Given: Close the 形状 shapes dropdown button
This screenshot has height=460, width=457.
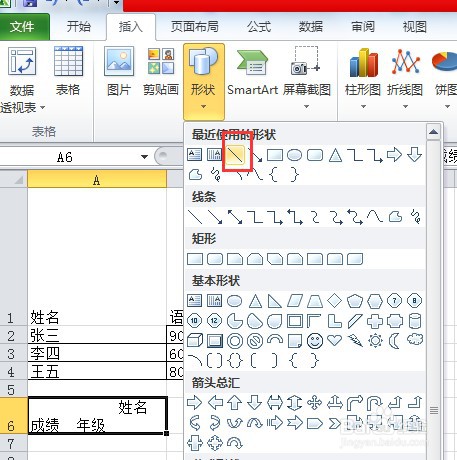Looking at the screenshot, I should pos(204,81).
